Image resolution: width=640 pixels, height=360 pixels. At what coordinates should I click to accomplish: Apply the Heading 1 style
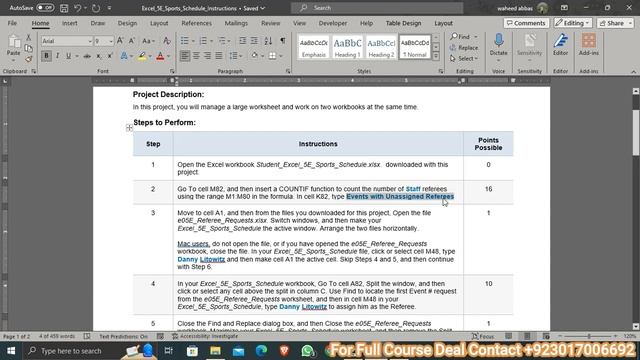[347, 47]
